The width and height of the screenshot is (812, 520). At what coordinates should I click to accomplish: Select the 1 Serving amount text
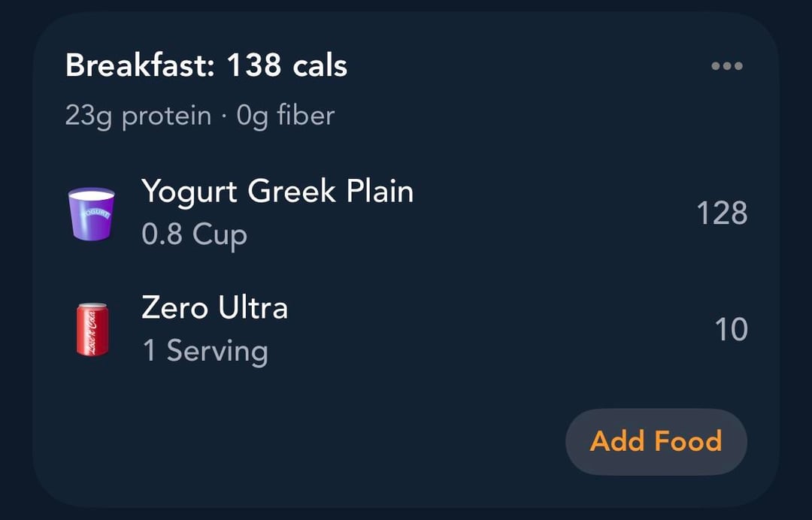[205, 351]
